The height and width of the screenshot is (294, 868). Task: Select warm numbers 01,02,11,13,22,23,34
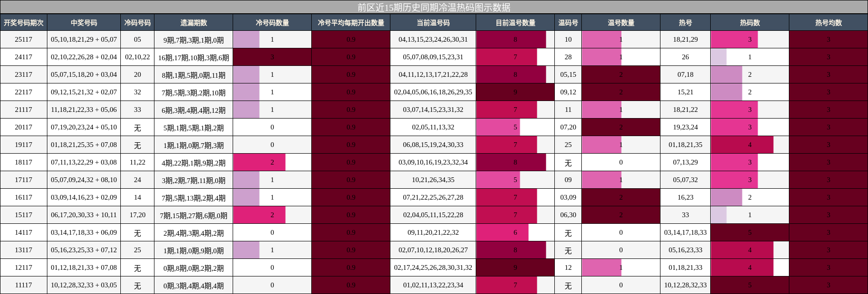click(433, 285)
